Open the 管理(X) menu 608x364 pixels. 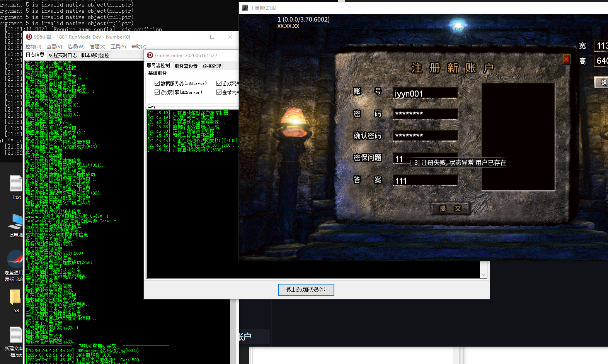click(x=97, y=46)
